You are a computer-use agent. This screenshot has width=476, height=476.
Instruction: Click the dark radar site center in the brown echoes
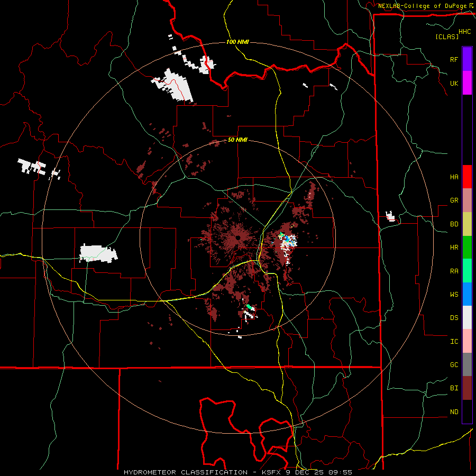coord(238,237)
